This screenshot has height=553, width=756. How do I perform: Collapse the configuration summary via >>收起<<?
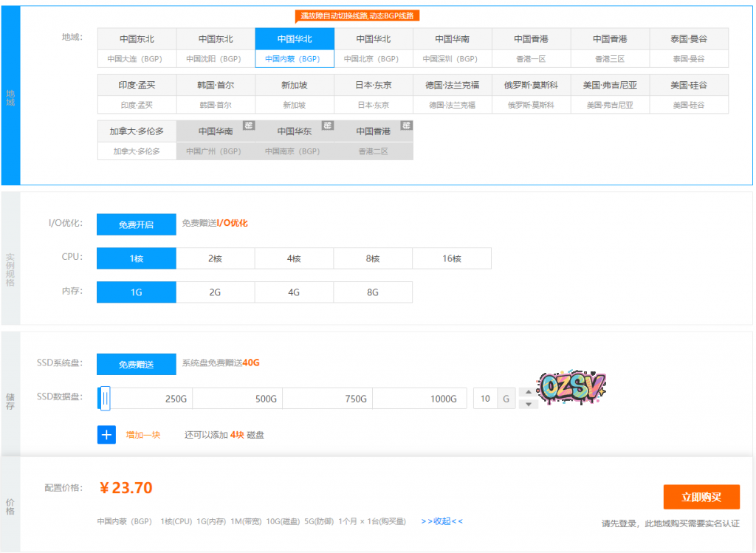(x=441, y=521)
